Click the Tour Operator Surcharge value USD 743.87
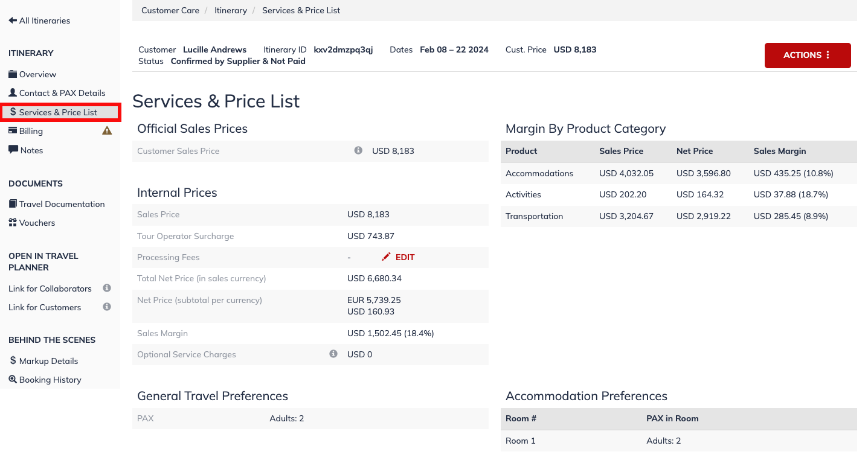Viewport: 868px width, 469px height. click(x=371, y=236)
